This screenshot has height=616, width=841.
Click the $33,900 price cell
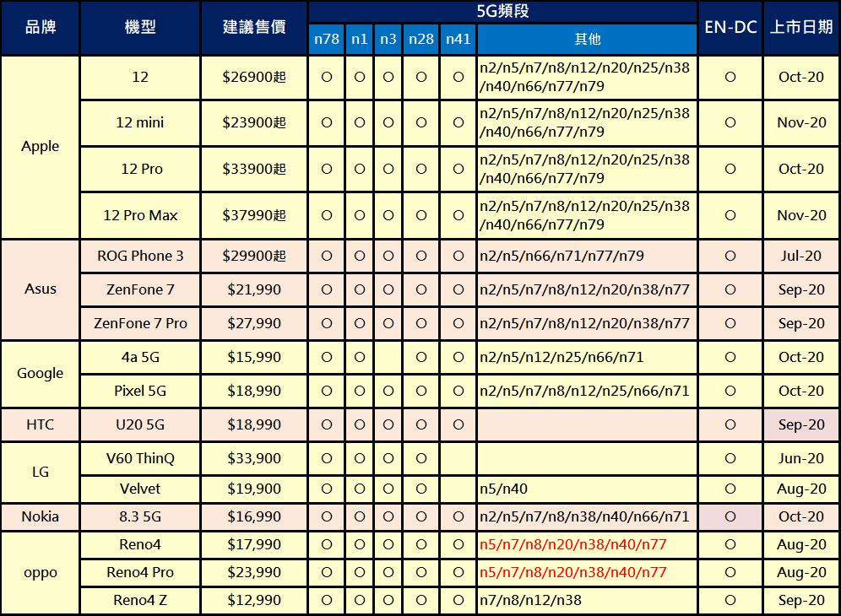(x=254, y=458)
